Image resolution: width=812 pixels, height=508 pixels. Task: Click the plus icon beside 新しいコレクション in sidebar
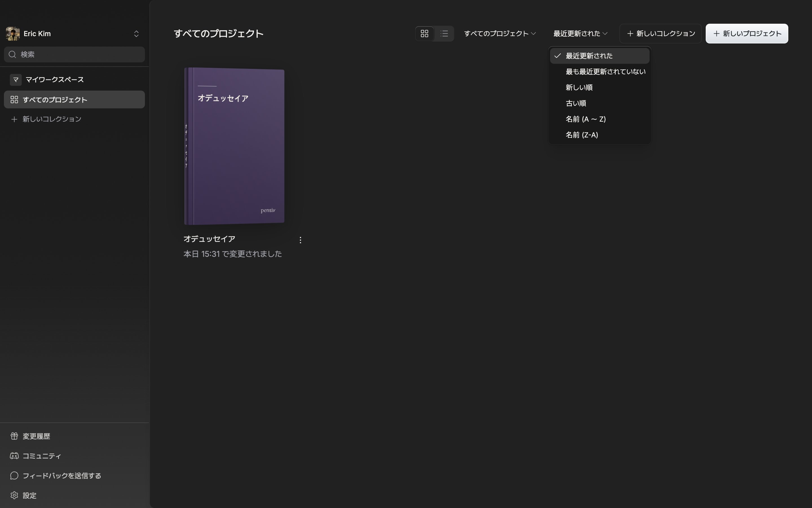point(14,119)
